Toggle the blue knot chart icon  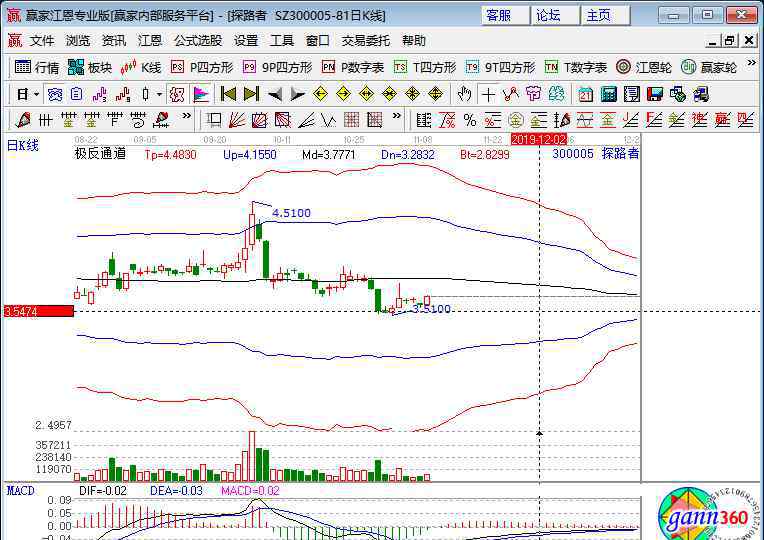[55, 94]
